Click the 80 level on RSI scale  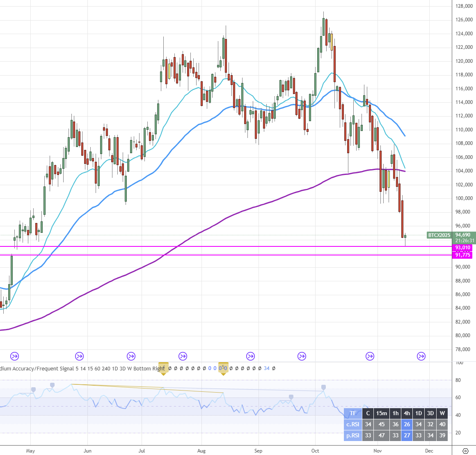[458, 380]
